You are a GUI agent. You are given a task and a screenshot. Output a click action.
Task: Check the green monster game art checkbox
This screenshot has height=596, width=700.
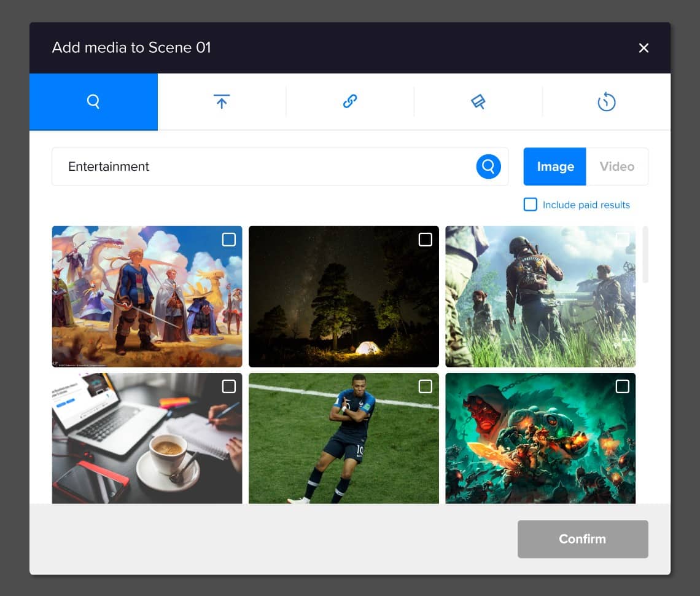tap(622, 386)
